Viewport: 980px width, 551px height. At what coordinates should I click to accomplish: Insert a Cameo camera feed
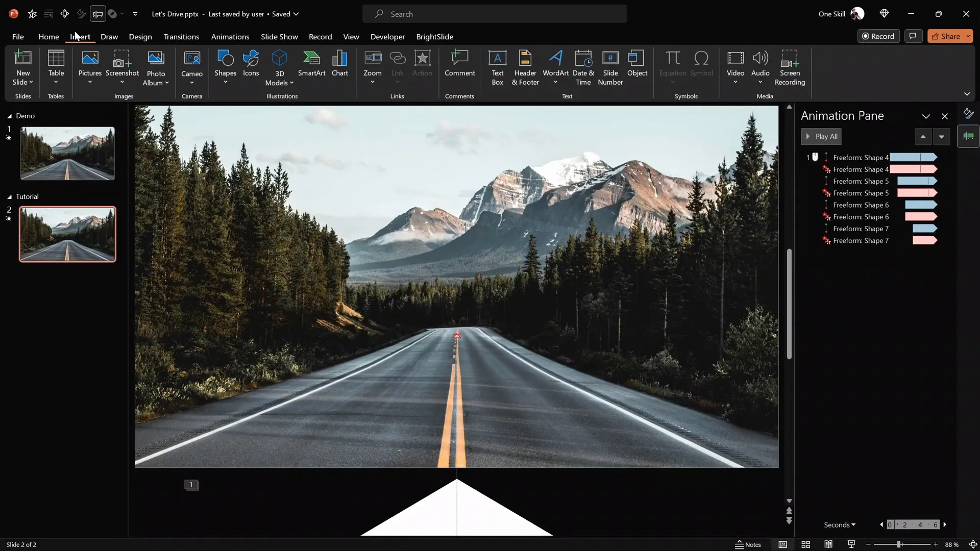(x=192, y=67)
